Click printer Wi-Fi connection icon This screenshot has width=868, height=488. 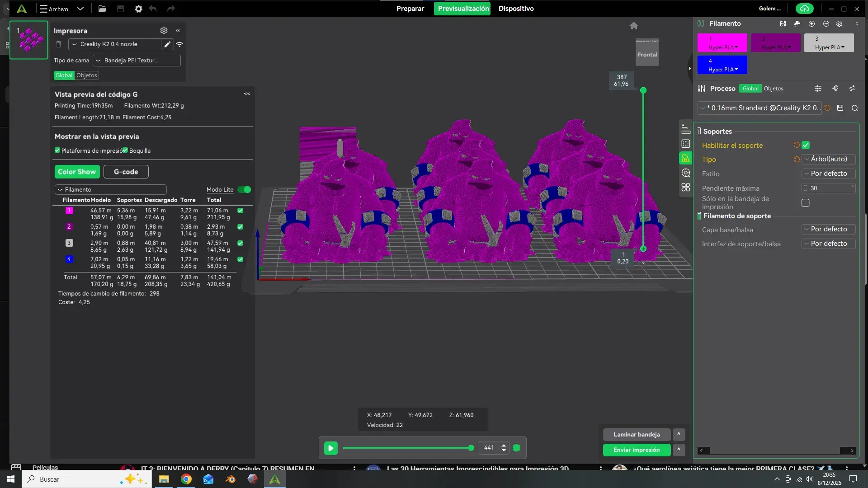coord(179,44)
